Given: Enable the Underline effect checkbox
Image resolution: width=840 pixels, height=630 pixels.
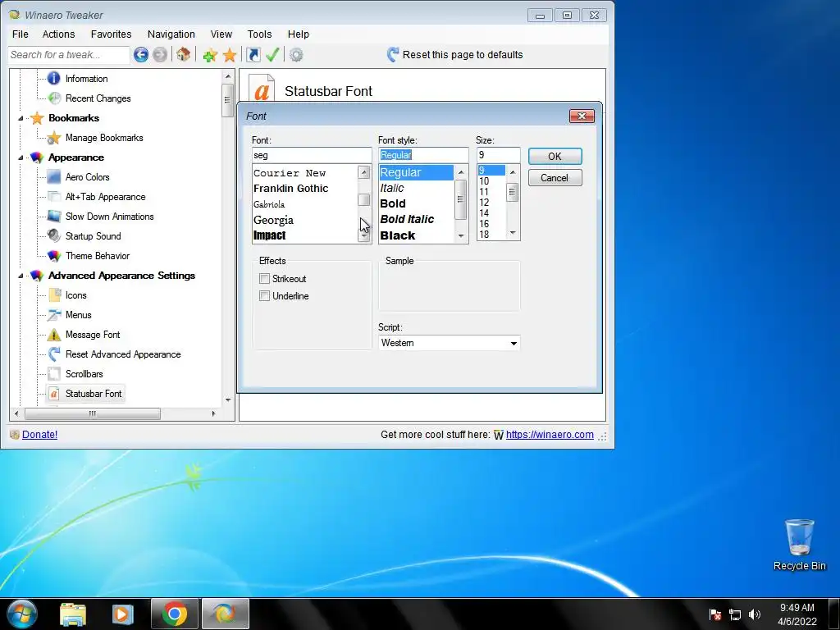Looking at the screenshot, I should coord(264,295).
